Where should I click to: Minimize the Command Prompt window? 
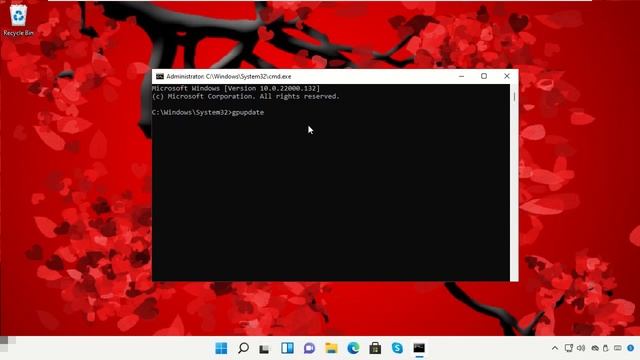(x=462, y=76)
